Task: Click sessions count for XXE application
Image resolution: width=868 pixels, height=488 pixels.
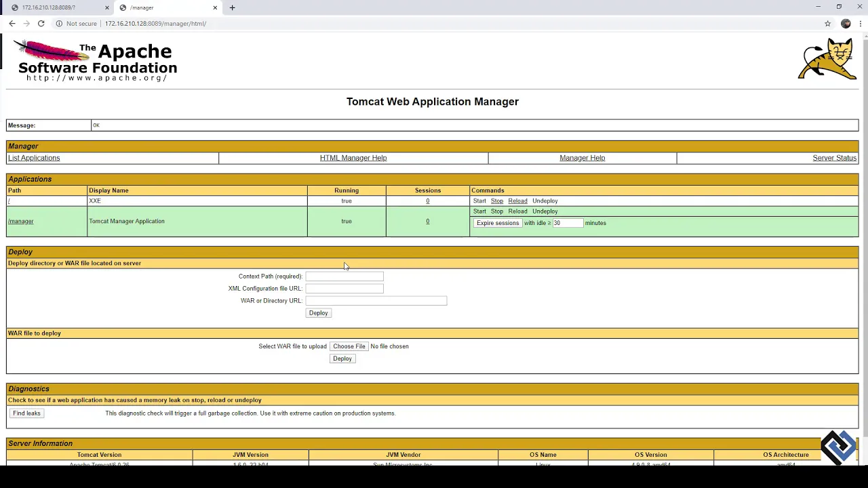Action: (x=427, y=201)
